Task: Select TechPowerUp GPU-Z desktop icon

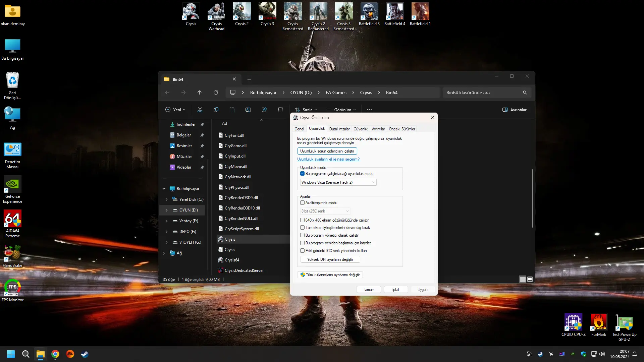Action: 624,328
